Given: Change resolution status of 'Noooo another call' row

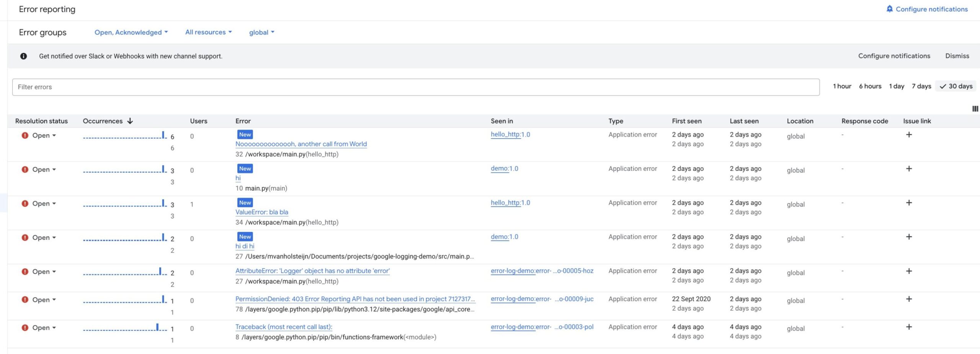Looking at the screenshot, I should point(44,135).
